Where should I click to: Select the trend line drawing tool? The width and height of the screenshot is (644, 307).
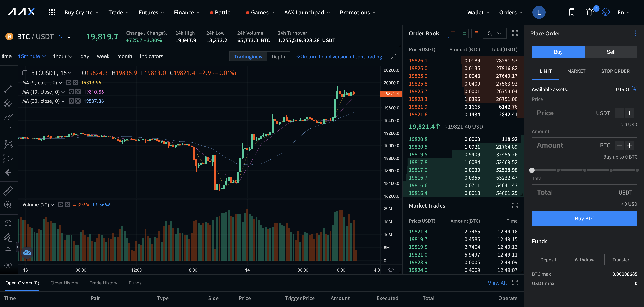tap(8, 89)
